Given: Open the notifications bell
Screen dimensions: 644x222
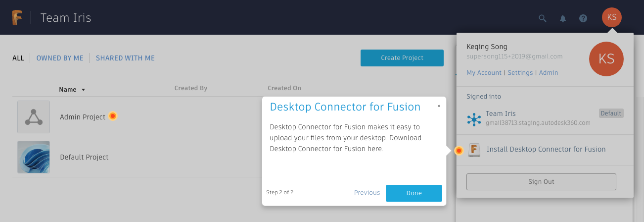Looking at the screenshot, I should [x=563, y=18].
